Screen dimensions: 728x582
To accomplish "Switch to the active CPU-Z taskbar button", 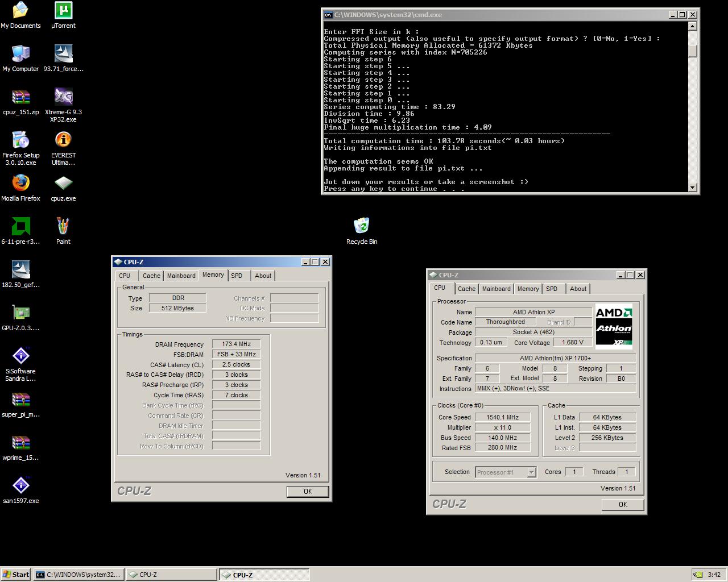I will (x=264, y=575).
